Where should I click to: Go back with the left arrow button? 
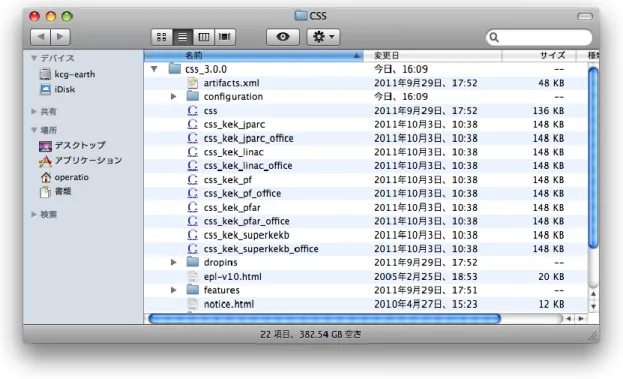point(41,37)
